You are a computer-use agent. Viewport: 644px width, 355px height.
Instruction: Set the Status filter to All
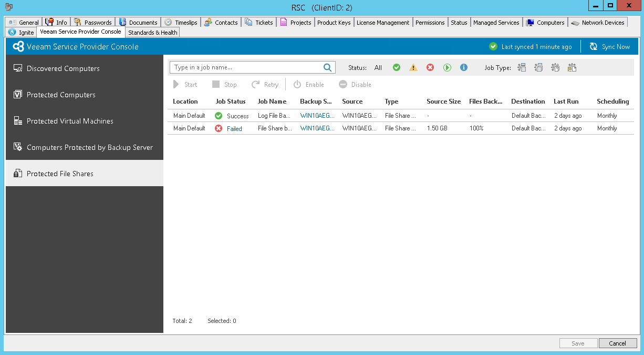tap(378, 67)
